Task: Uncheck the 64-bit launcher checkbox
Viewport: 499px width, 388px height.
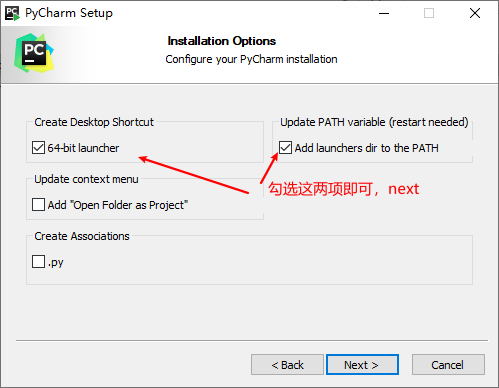Action: pyautogui.click(x=38, y=148)
